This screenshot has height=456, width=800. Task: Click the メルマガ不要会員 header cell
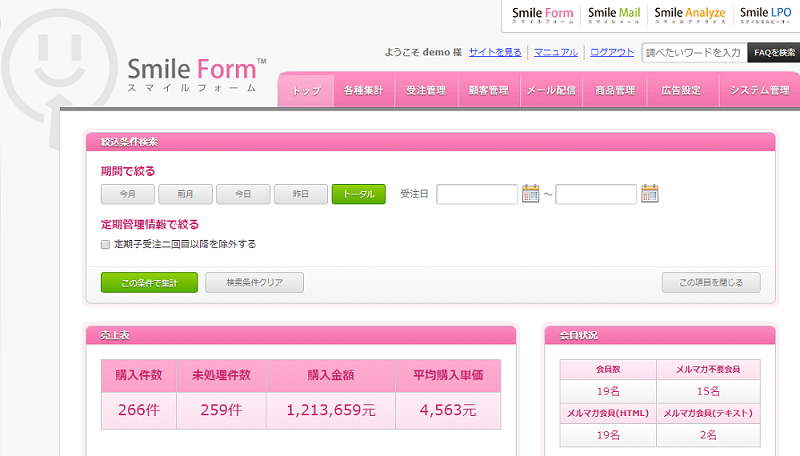[x=708, y=369]
